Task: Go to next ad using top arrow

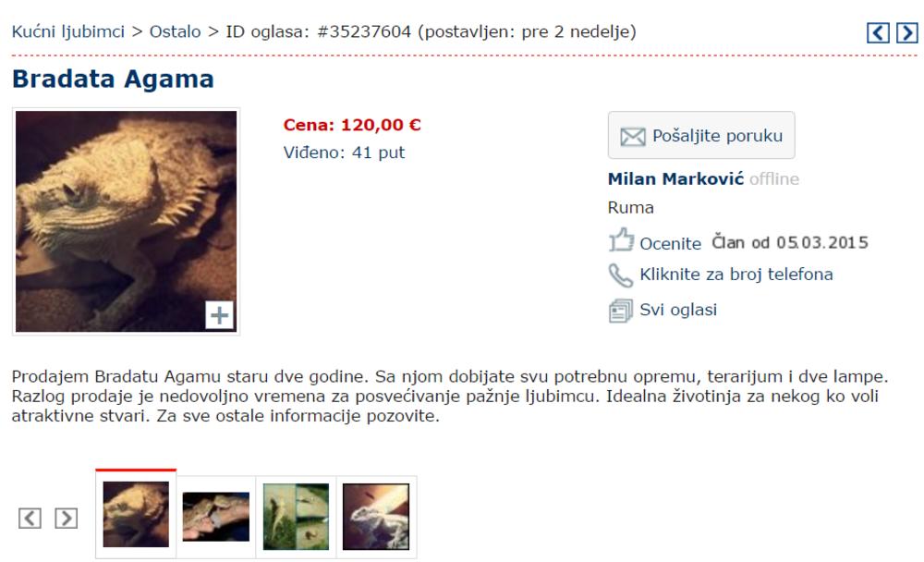Action: (x=907, y=32)
